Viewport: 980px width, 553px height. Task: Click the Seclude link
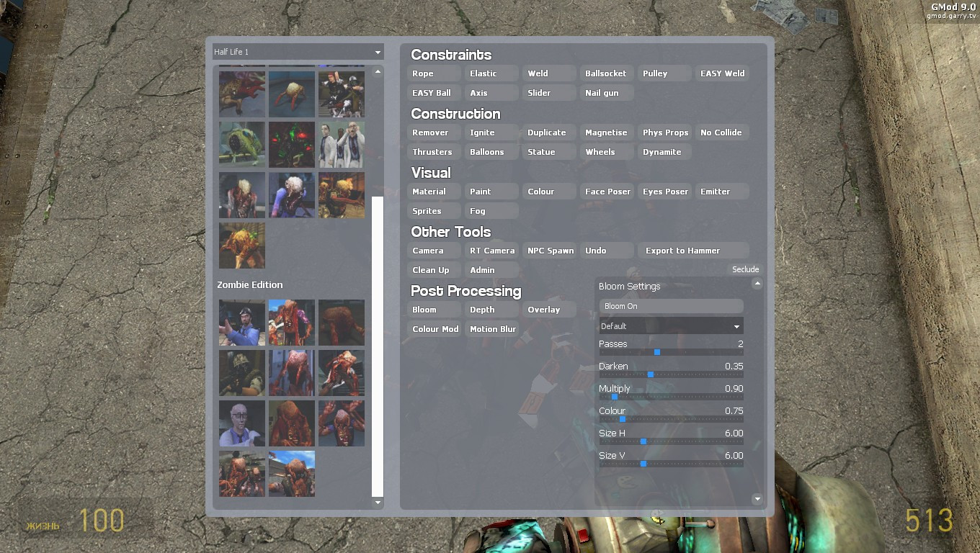coord(746,269)
